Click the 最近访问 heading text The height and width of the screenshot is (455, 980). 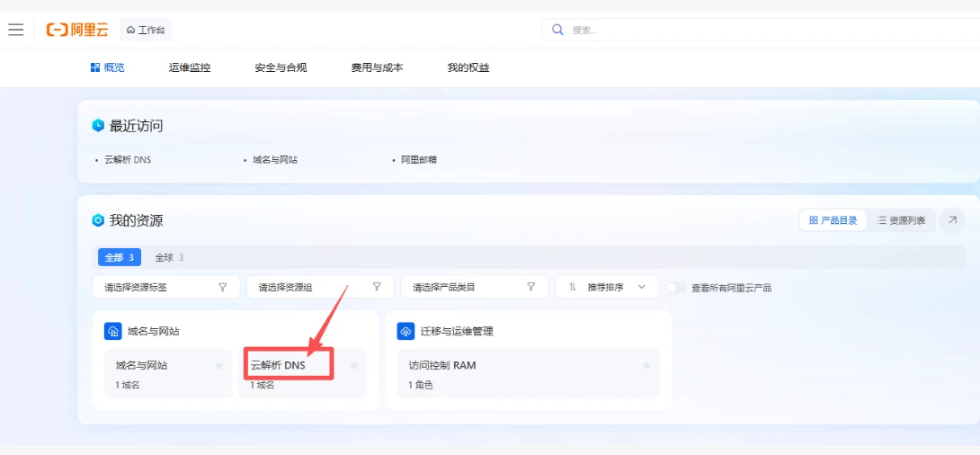(137, 126)
